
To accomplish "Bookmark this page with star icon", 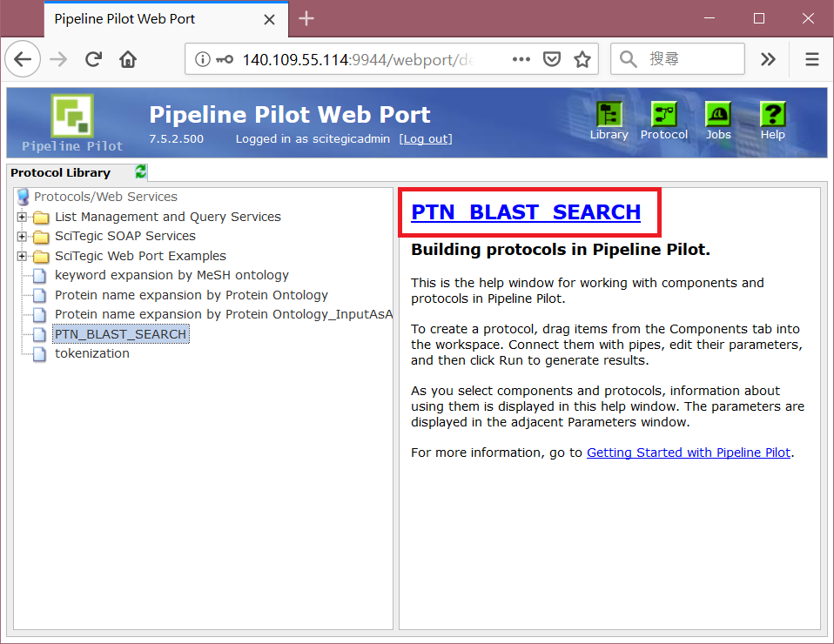I will pyautogui.click(x=582, y=59).
